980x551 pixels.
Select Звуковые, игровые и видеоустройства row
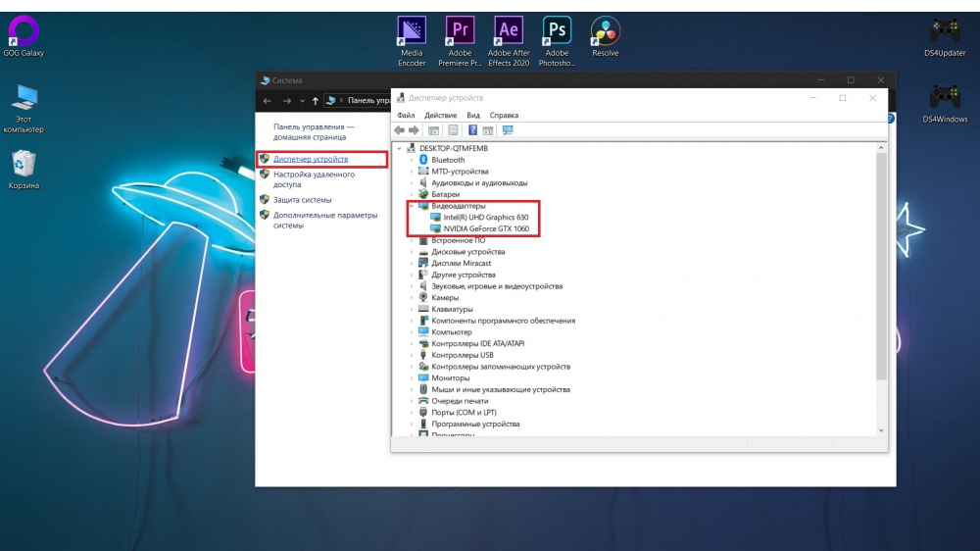click(497, 286)
